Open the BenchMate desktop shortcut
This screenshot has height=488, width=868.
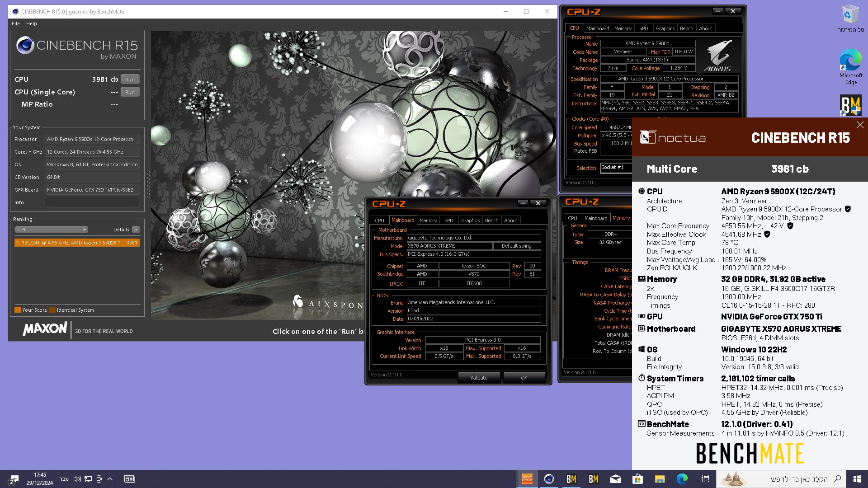[x=850, y=105]
